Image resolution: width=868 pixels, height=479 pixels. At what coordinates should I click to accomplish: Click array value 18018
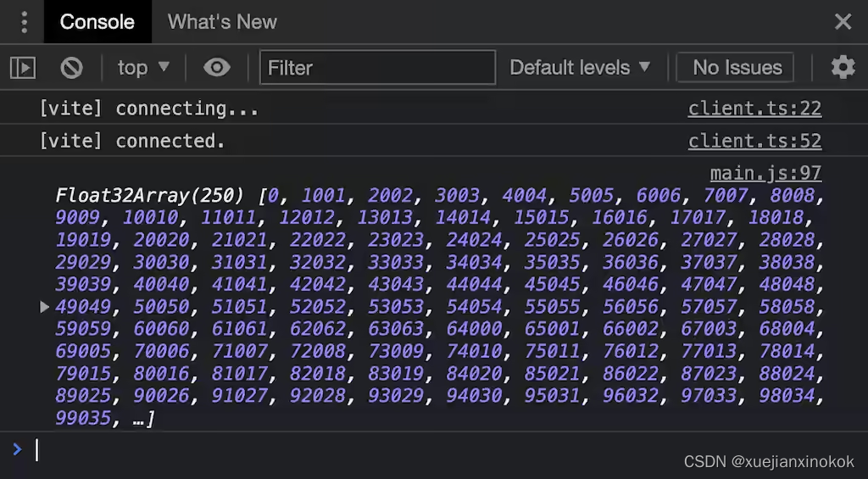(776, 218)
